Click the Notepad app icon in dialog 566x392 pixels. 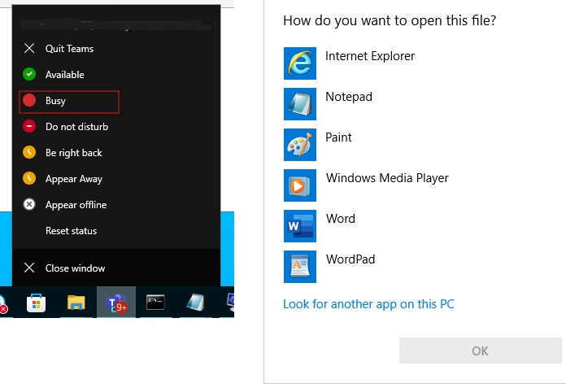click(x=300, y=104)
